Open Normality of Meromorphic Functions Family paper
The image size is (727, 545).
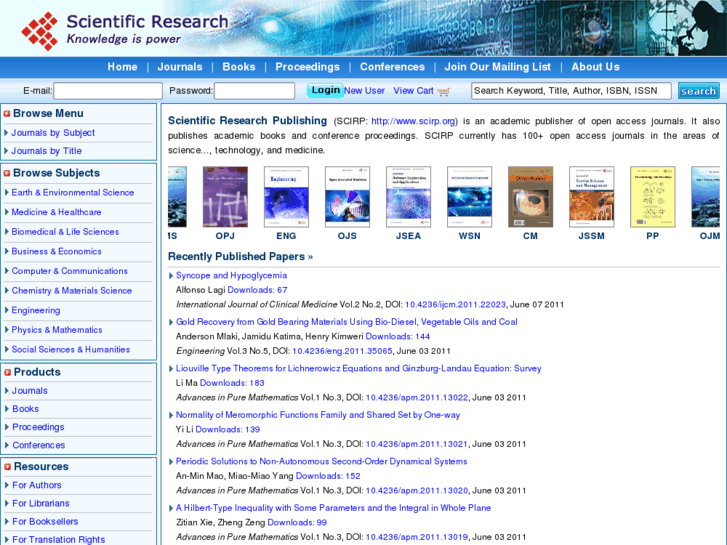[318, 415]
